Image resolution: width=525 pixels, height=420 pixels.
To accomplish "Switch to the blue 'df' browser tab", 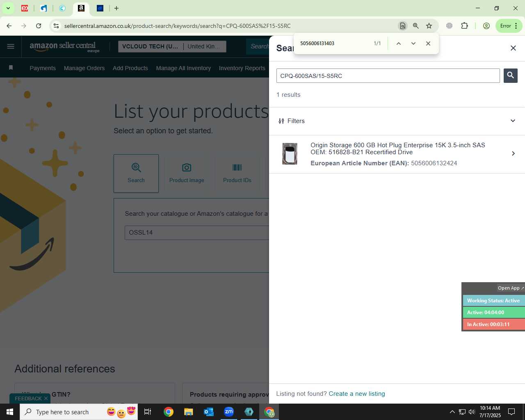I will coord(100,8).
